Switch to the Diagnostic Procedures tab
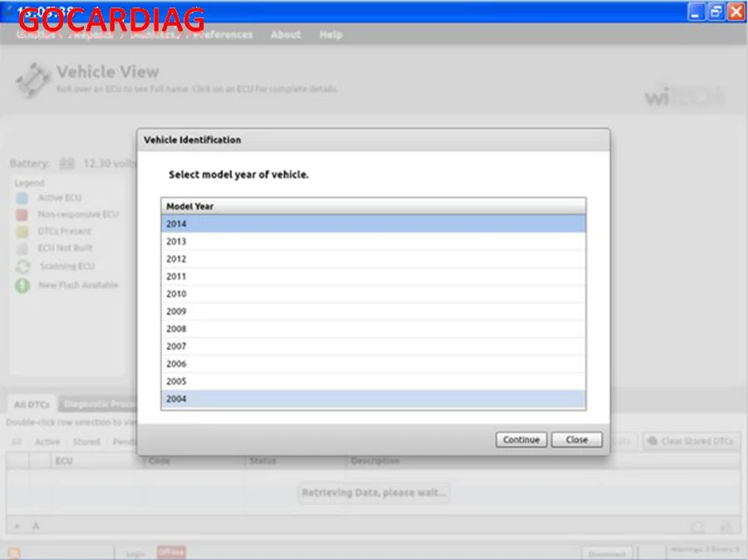748x560 pixels. pyautogui.click(x=98, y=405)
